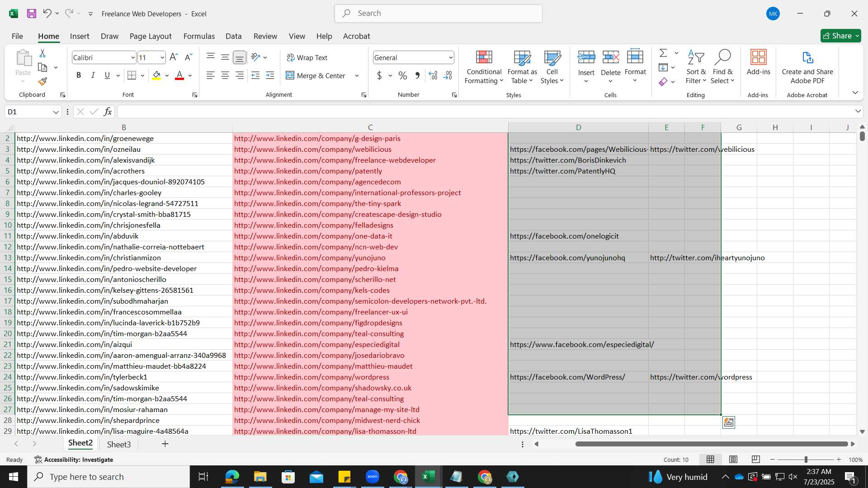Screen dimensions: 868x488
Task: Click the Decrease Indent icon
Action: point(255,75)
